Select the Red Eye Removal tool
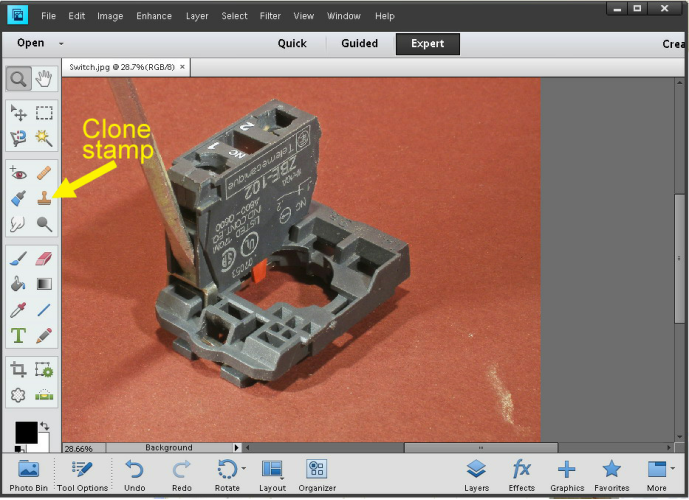Image resolution: width=689 pixels, height=500 pixels. click(18, 172)
